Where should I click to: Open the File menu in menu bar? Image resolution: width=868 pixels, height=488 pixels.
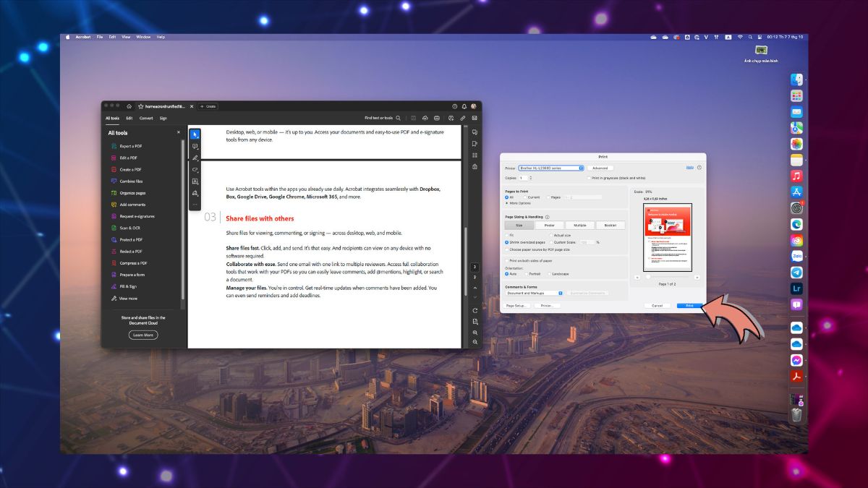(100, 37)
